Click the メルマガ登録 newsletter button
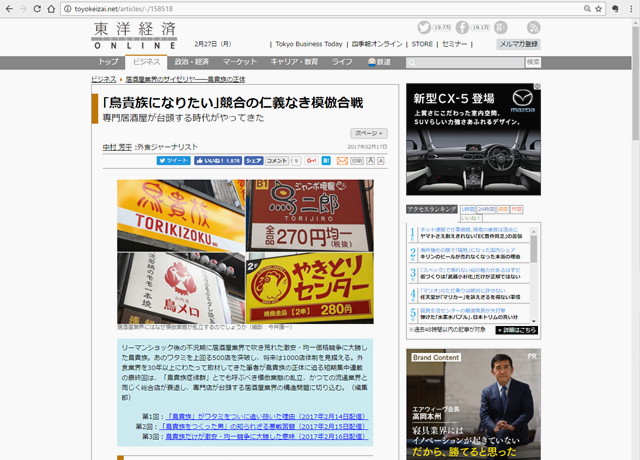Image resolution: width=640 pixels, height=460 pixels. 518,44
